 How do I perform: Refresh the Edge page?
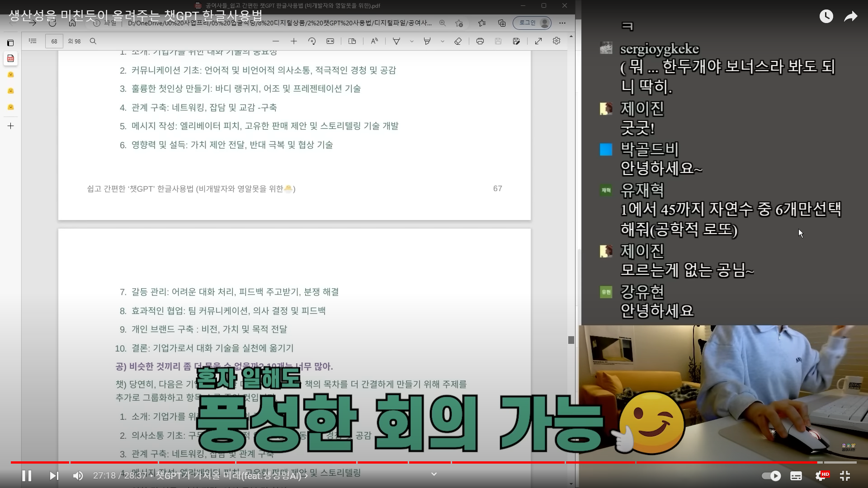pos(52,23)
